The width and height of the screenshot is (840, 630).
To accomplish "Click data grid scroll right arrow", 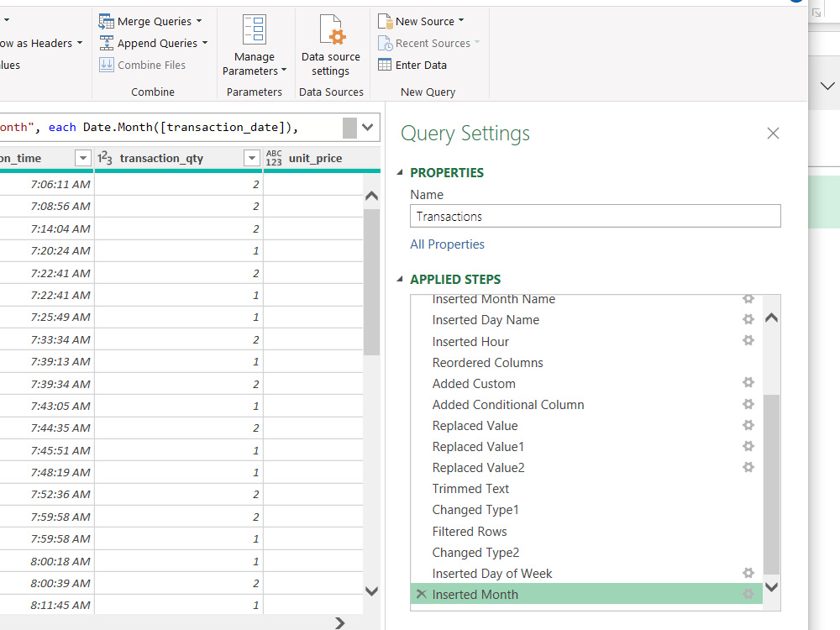I will pos(339,623).
